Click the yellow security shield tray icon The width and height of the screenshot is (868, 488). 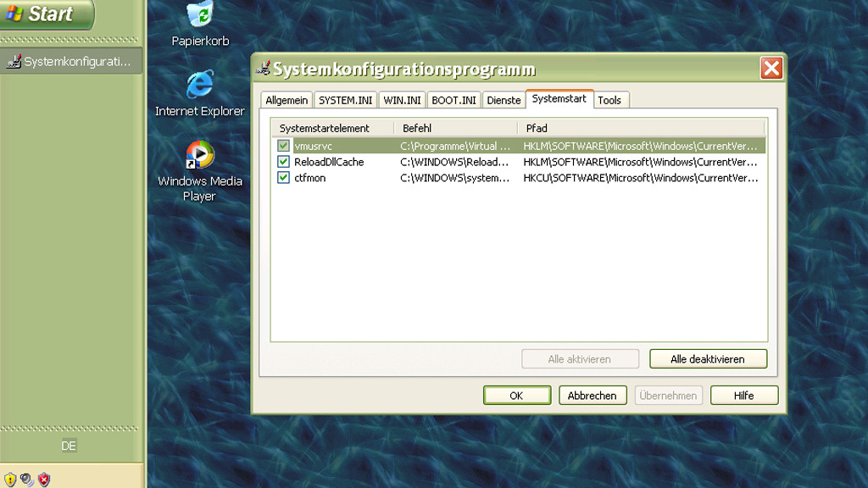[x=10, y=479]
